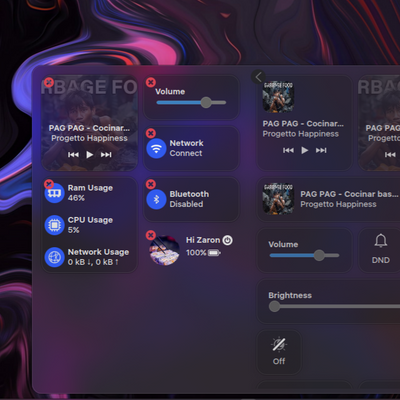Click the CPU Usage chip icon
The height and width of the screenshot is (400, 400).
(x=54, y=225)
